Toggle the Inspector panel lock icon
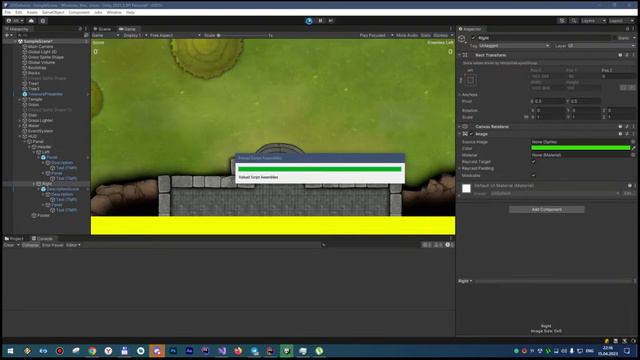This screenshot has width=640, height=360. pyautogui.click(x=628, y=29)
